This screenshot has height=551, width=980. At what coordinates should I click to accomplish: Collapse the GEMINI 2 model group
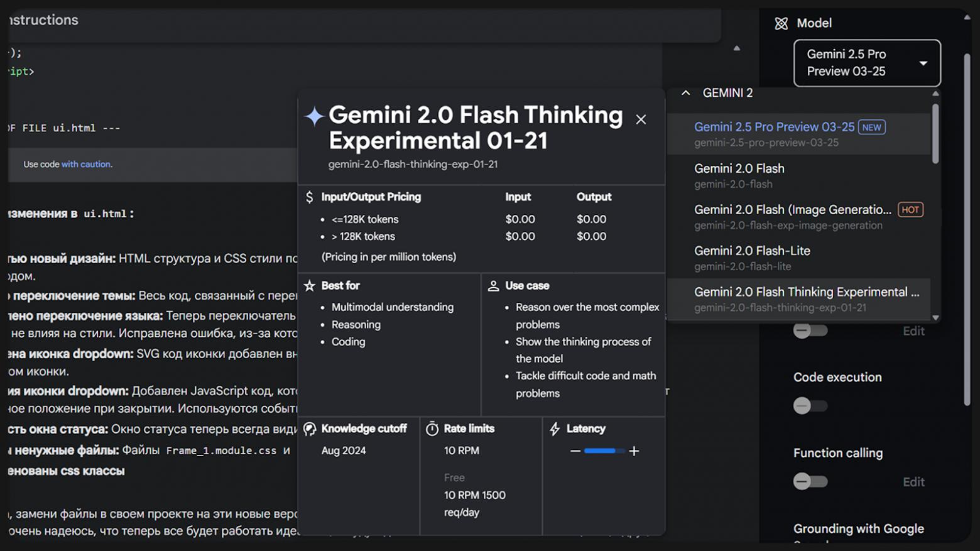(686, 93)
